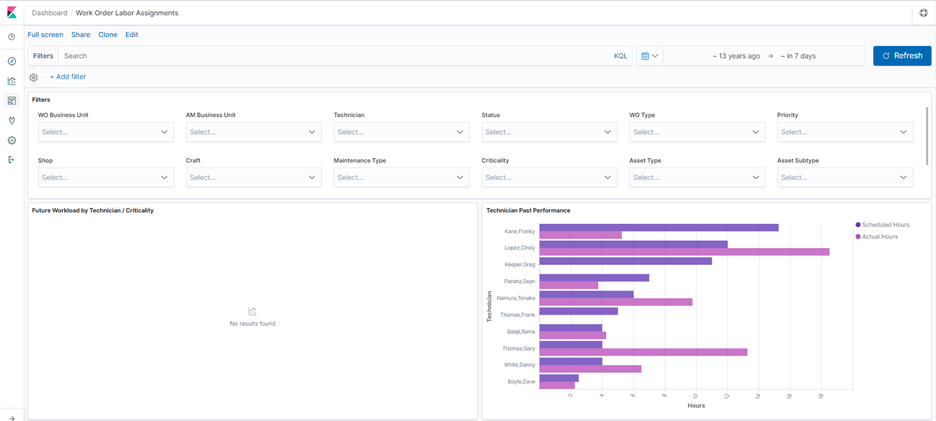This screenshot has width=936, height=421.
Task: Open the WO Type dropdown
Action: 697,132
